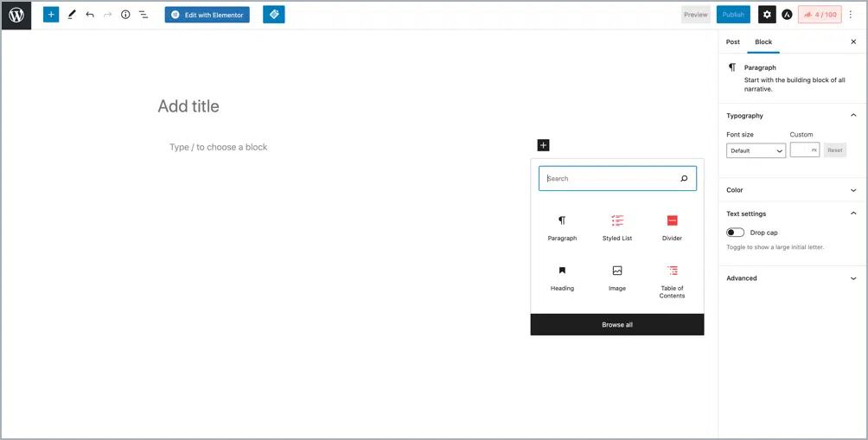Expand the Advanced panel section
The image size is (868, 440).
792,278
